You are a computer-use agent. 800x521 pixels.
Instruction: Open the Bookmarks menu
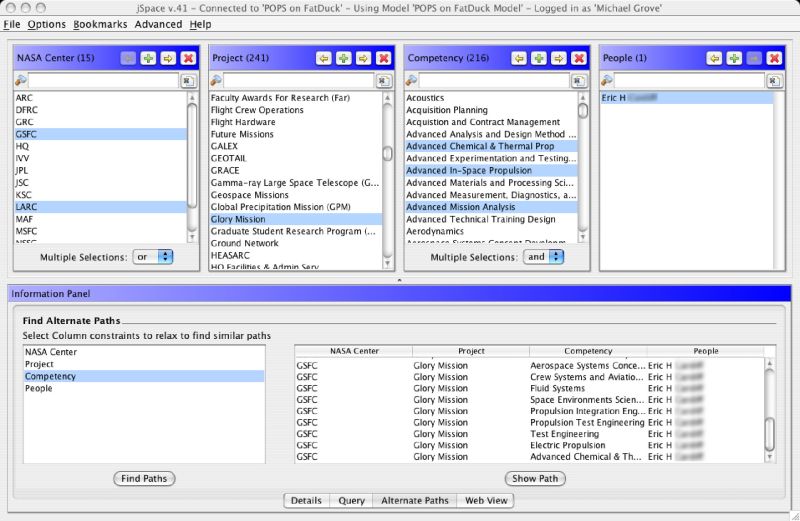coord(100,24)
